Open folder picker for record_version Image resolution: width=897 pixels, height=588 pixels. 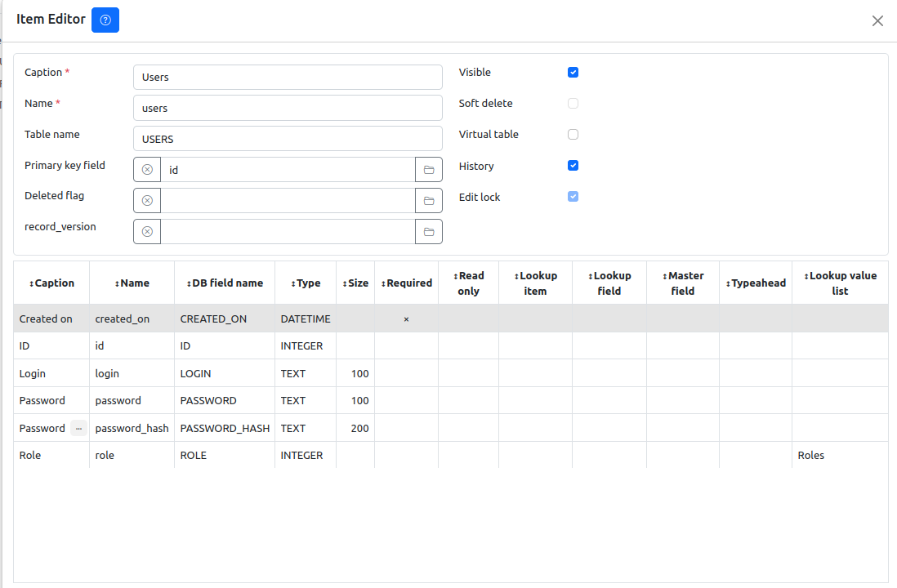click(429, 232)
